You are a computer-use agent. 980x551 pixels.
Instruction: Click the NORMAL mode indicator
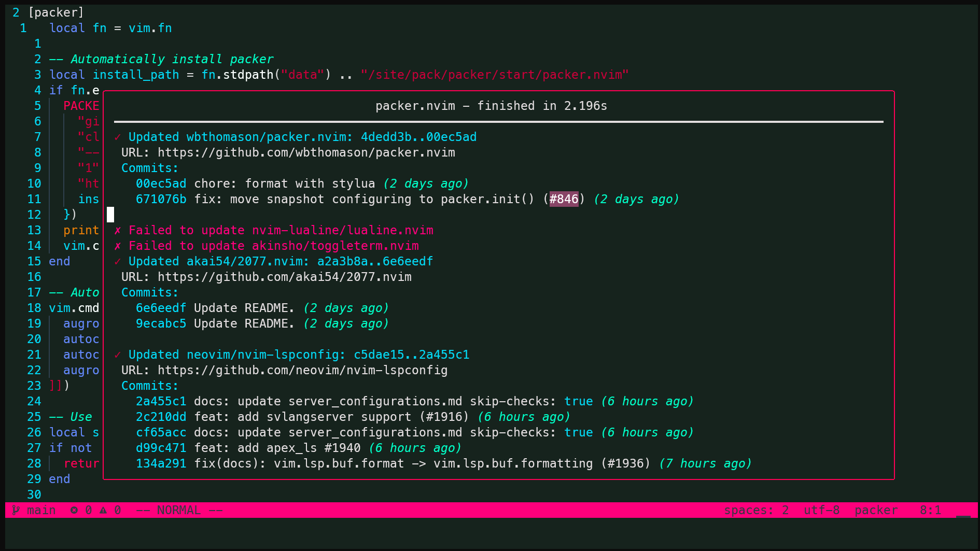click(x=179, y=510)
